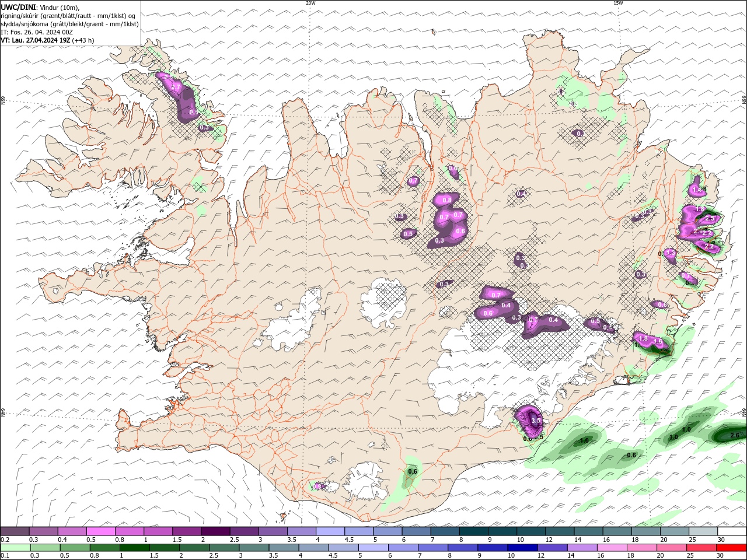The image size is (747, 560).
Task: Click the 'rigning/skúrir' legend description line
Action: 68,16
